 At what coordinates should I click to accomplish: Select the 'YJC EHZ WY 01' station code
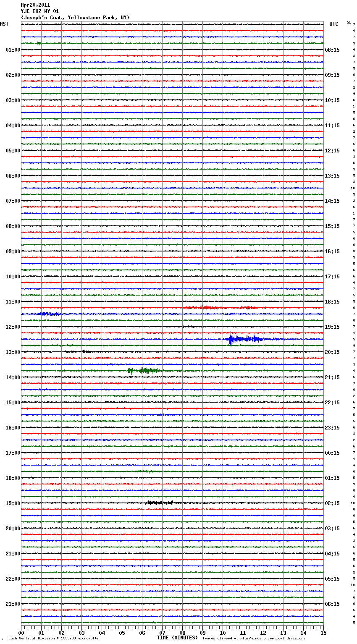click(40, 11)
